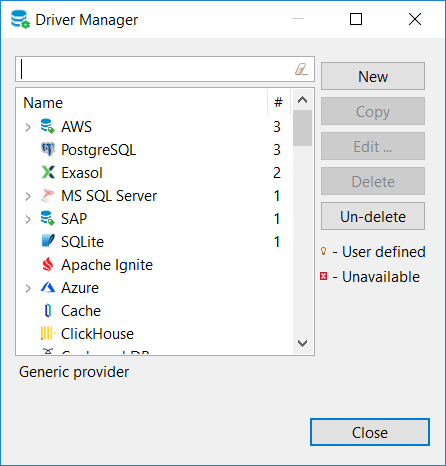Expand the MS SQL Server group
The image size is (446, 466).
click(x=28, y=196)
